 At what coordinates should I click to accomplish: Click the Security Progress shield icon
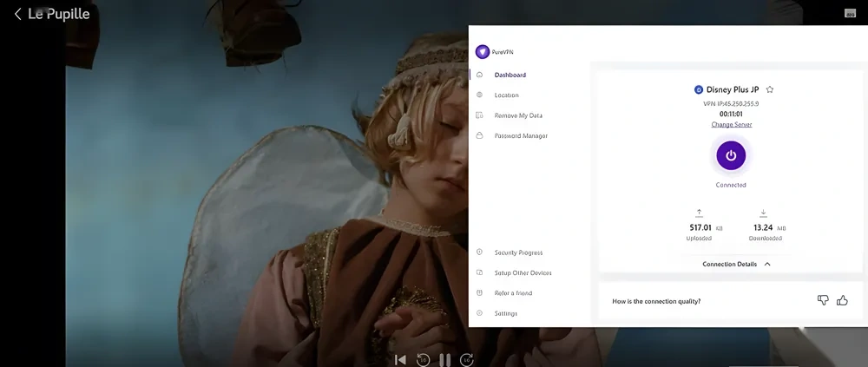tap(479, 252)
